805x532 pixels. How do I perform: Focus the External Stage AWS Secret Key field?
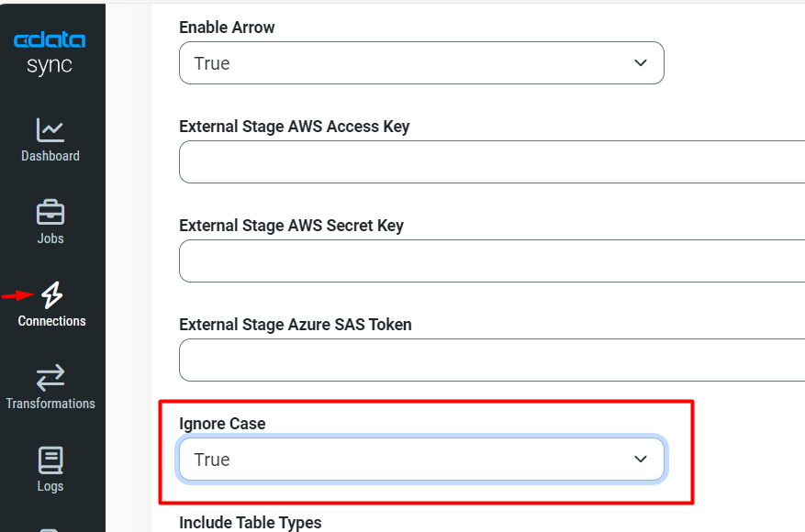click(492, 261)
